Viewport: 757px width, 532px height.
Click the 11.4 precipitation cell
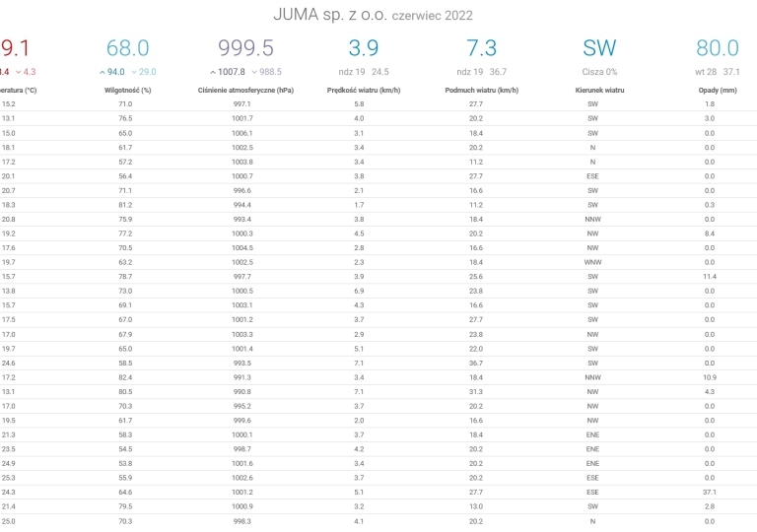[710, 277]
